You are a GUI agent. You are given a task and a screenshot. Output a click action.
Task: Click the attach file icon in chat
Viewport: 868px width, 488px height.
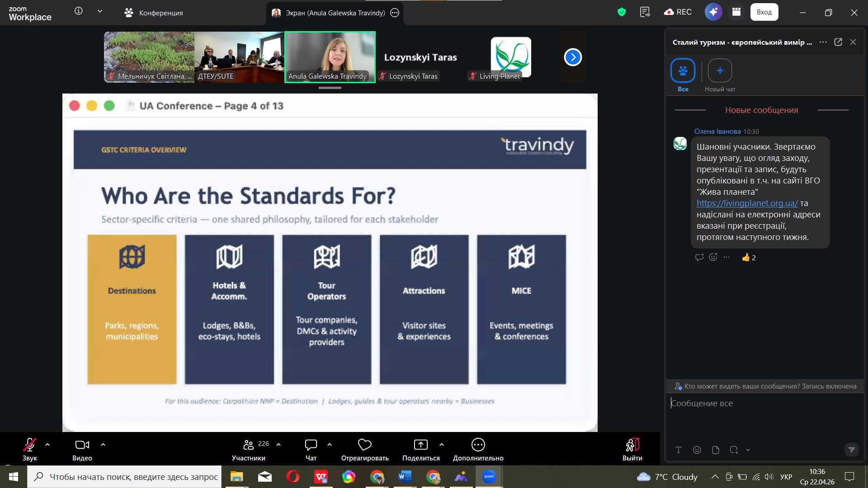point(715,450)
